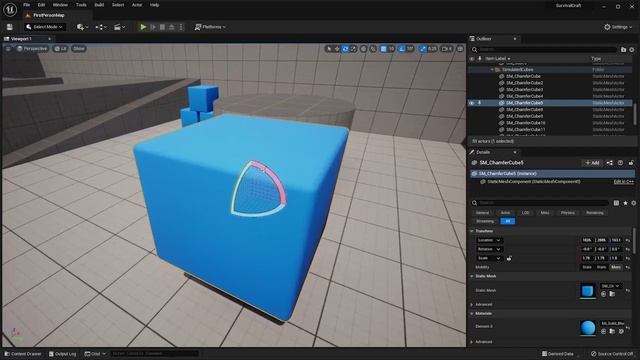The height and width of the screenshot is (360, 640).
Task: Click the Eject button in the toolbar
Action: click(x=172, y=27)
